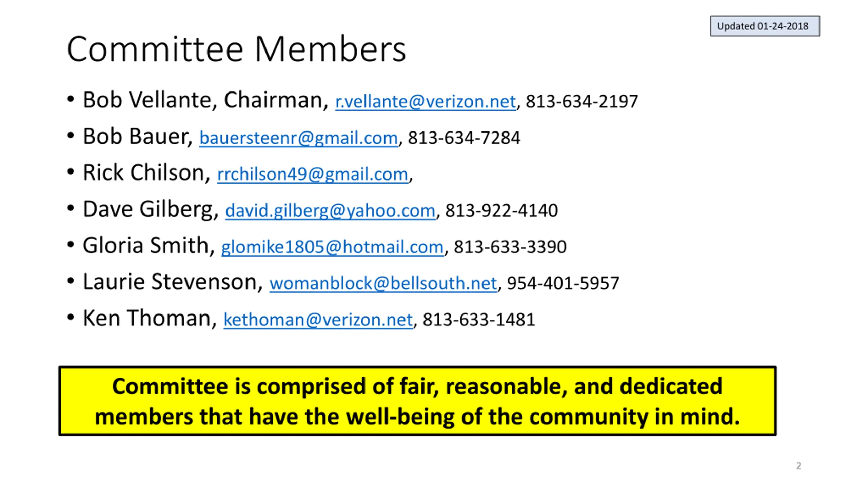Viewport: 868px width, 488px height.
Task: Click the Updated 01-24-2018 label box
Action: point(765,26)
